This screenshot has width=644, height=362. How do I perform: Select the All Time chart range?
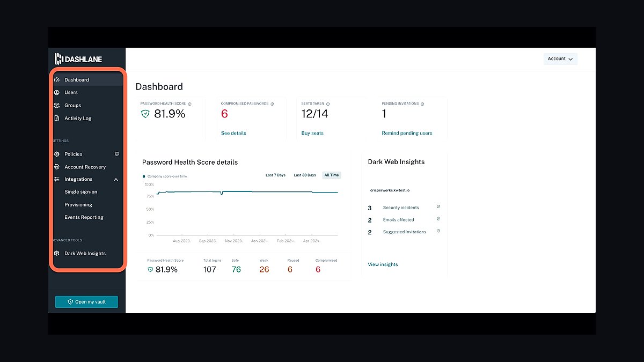tap(332, 175)
